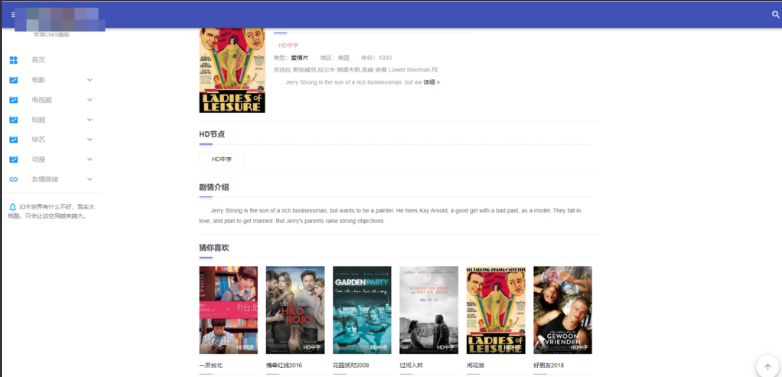Screen dimensions: 782x377
Task: Click the 综艺 variety show sidebar icon
Action: pyautogui.click(x=13, y=140)
